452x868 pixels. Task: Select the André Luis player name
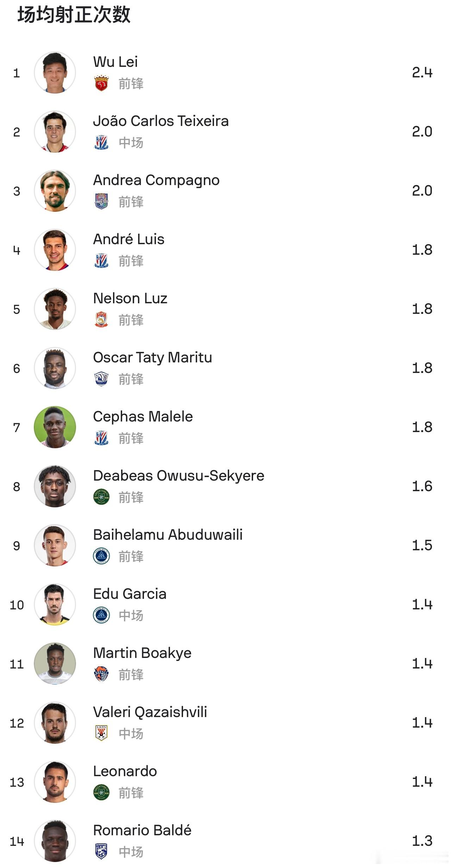[129, 239]
